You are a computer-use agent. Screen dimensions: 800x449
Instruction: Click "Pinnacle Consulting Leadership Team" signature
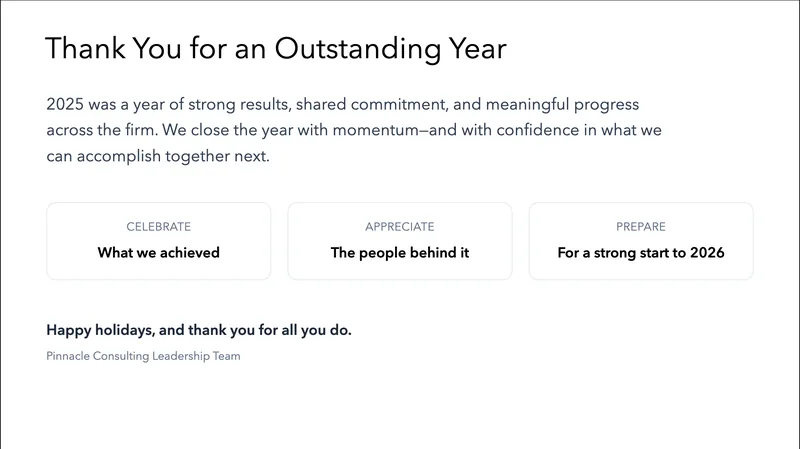click(143, 356)
